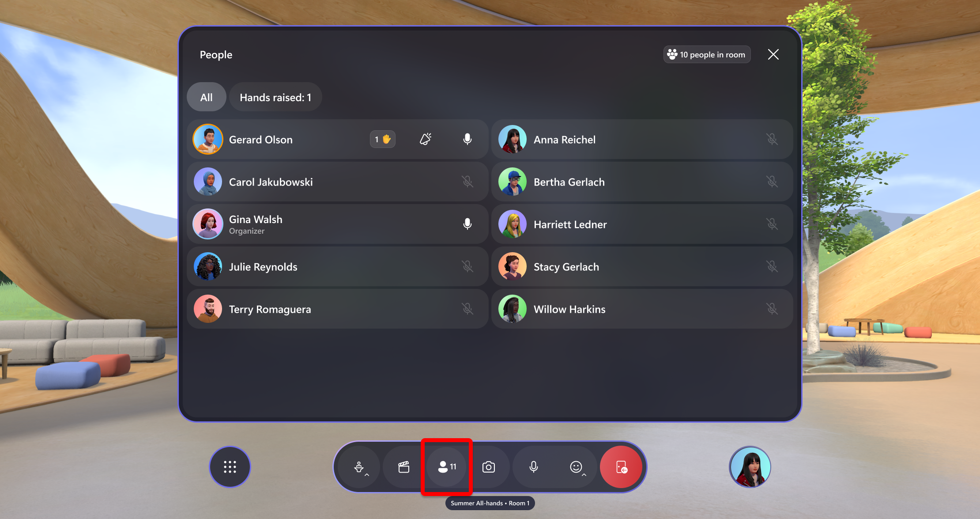Click Gerard Olson raised hand indicator
The width and height of the screenshot is (980, 519).
(x=382, y=139)
